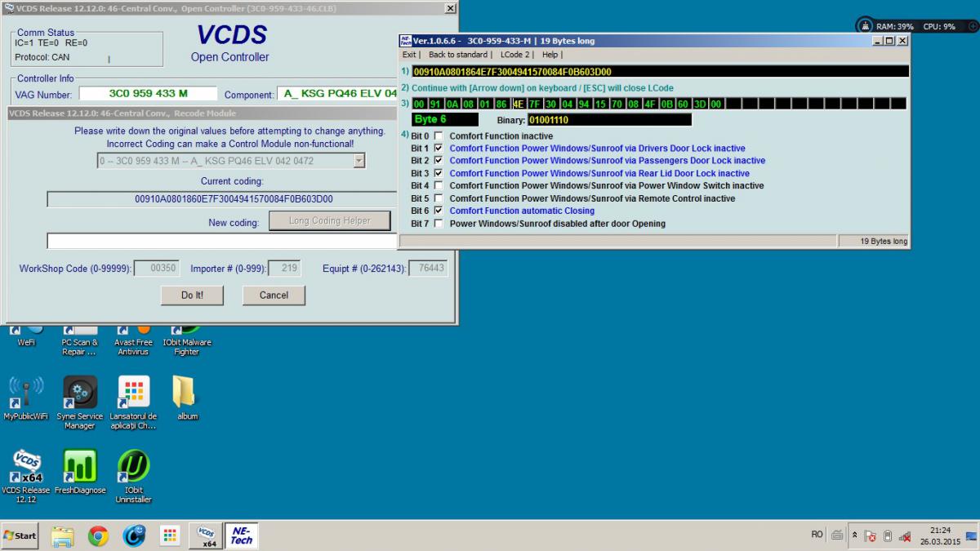Launch VCDS Release 12.12 desktop shortcut
This screenshot has height=551, width=980.
[26, 476]
